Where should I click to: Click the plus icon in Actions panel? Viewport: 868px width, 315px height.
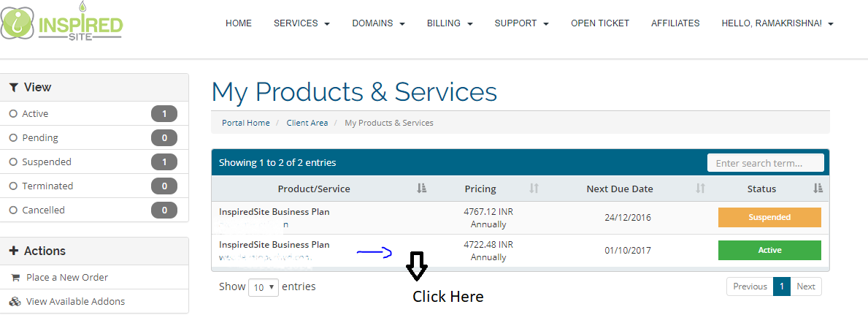tap(15, 251)
